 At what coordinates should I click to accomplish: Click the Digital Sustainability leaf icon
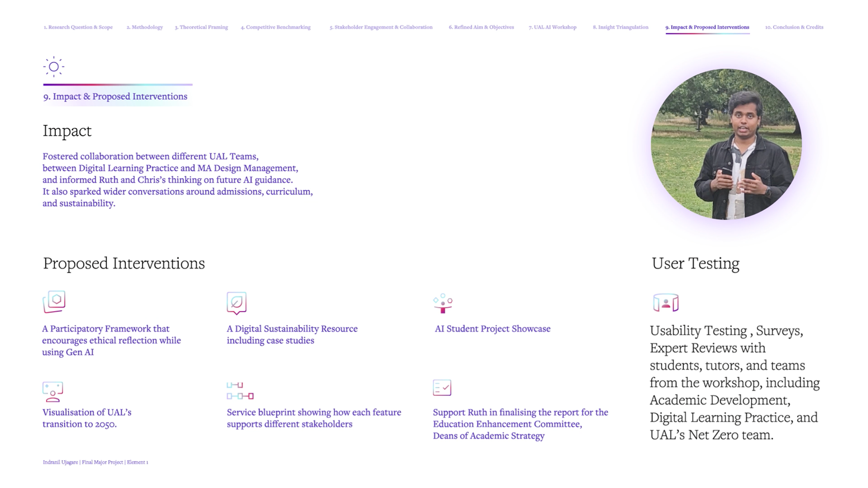[236, 303]
